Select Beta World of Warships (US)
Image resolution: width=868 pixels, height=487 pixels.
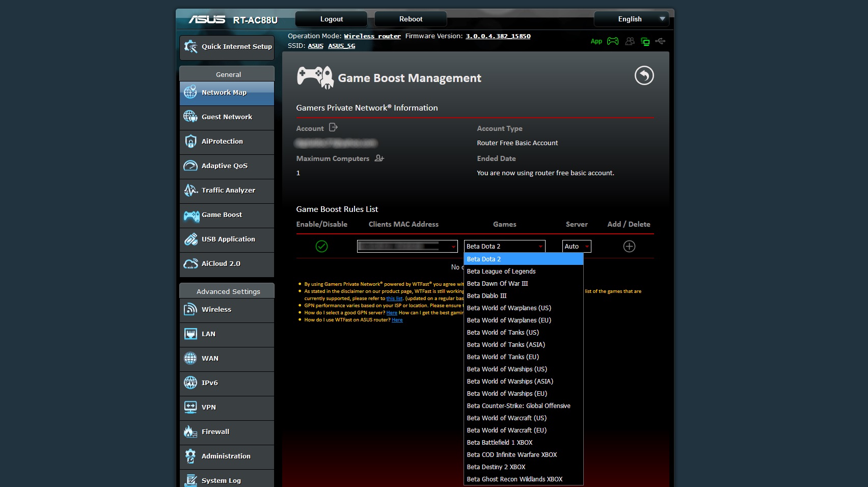[524, 369]
